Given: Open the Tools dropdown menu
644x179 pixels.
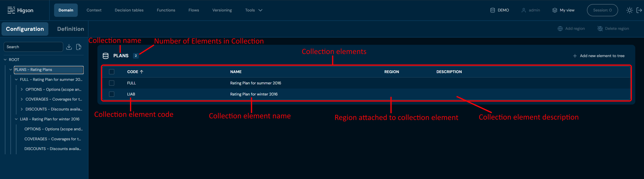Looking at the screenshot, I should tap(254, 10).
